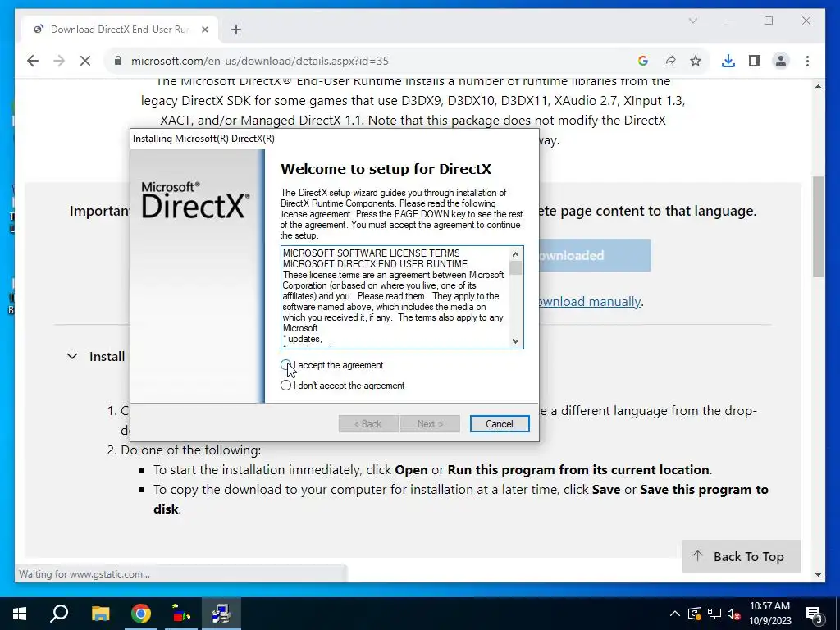Click page scrollbar up arrow
Screen dimensions: 840x630
(x=818, y=86)
